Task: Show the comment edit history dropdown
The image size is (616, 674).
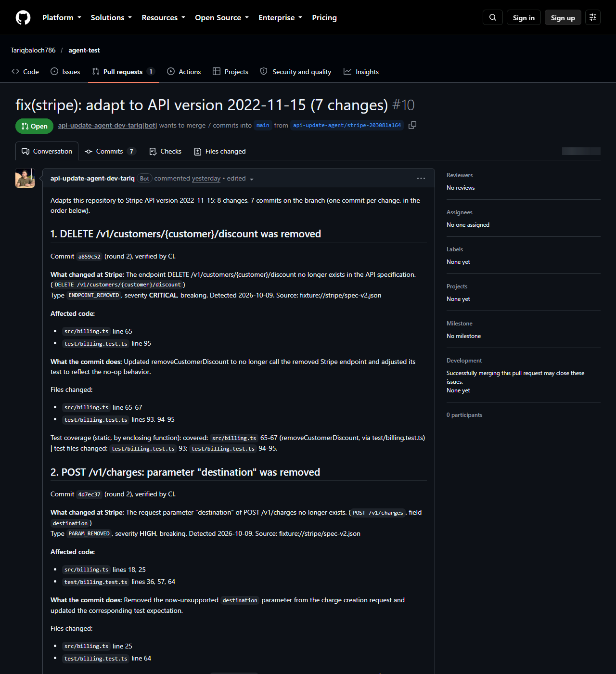Action: tap(240, 179)
